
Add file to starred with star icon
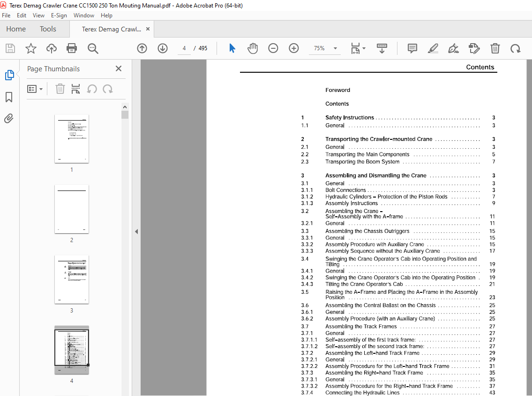coord(31,49)
